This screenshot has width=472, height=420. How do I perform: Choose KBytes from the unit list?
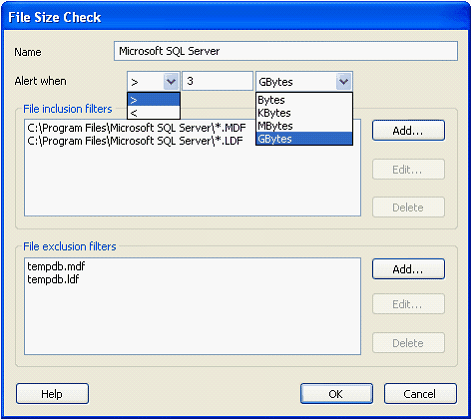click(x=304, y=113)
